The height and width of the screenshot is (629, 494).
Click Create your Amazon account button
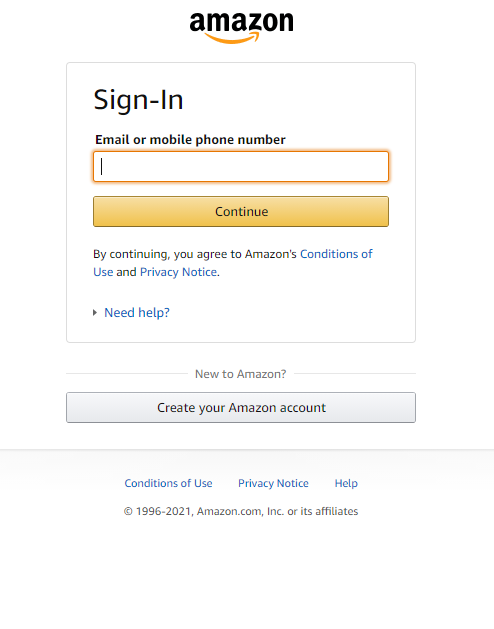coord(241,408)
